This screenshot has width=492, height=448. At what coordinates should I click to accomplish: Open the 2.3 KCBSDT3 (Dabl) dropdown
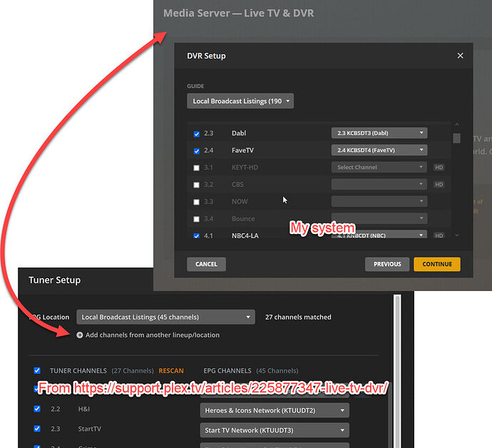pos(379,133)
